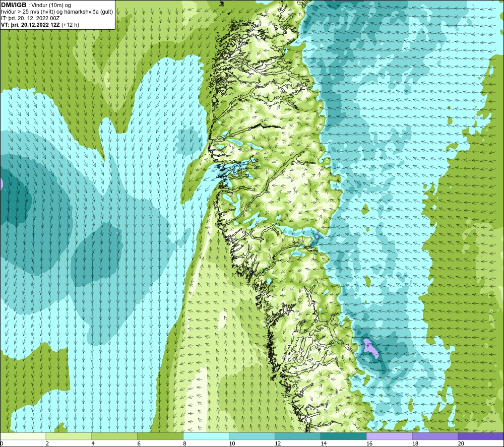Click the '(+12 h)' forecast offset text

coord(70,25)
